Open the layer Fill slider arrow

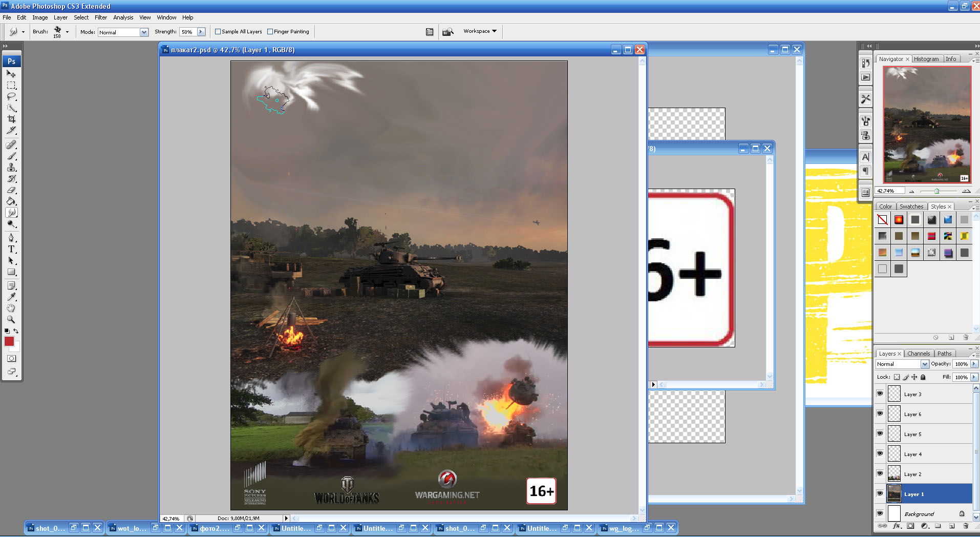pyautogui.click(x=974, y=377)
